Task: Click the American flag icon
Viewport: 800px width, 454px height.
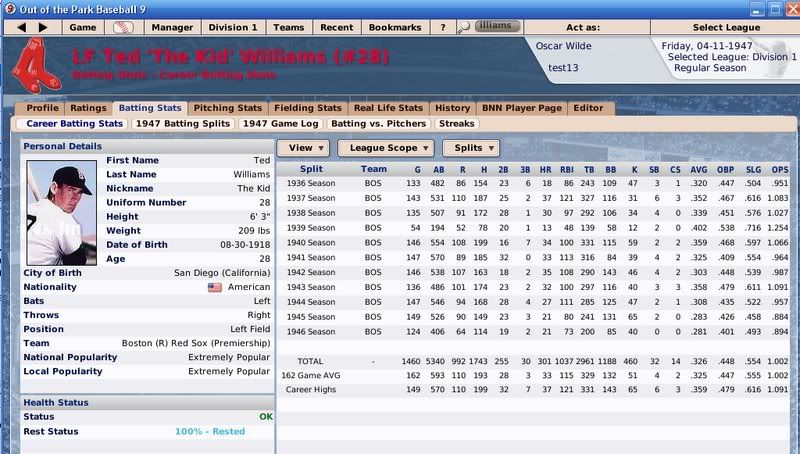Action: 214,287
